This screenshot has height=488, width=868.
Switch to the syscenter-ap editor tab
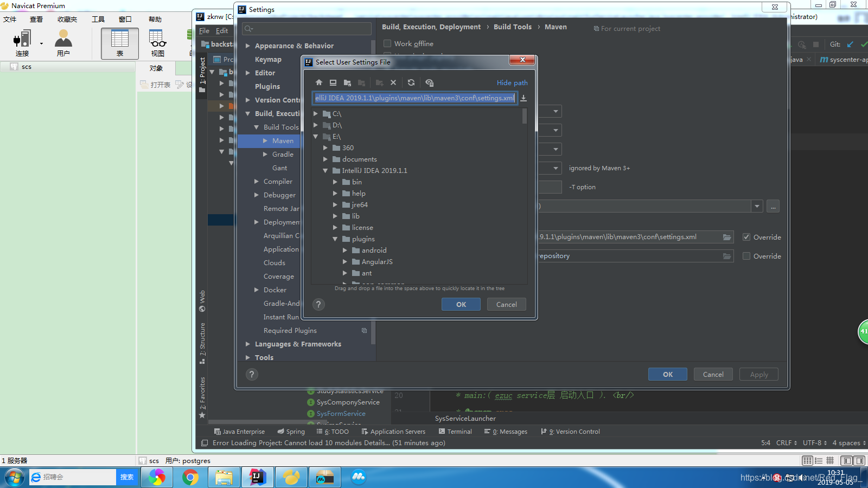(x=844, y=60)
